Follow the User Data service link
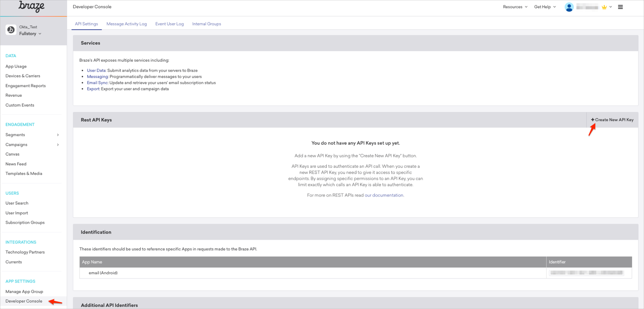Viewport: 644px width, 309px height. (96, 71)
